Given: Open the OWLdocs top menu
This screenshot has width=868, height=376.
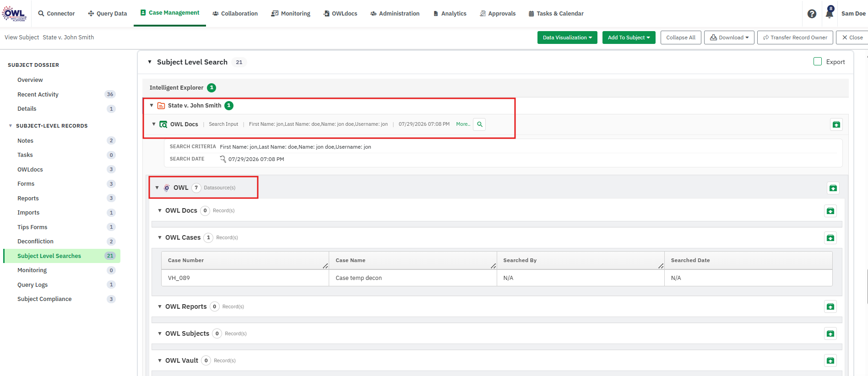Looking at the screenshot, I should click(x=340, y=14).
